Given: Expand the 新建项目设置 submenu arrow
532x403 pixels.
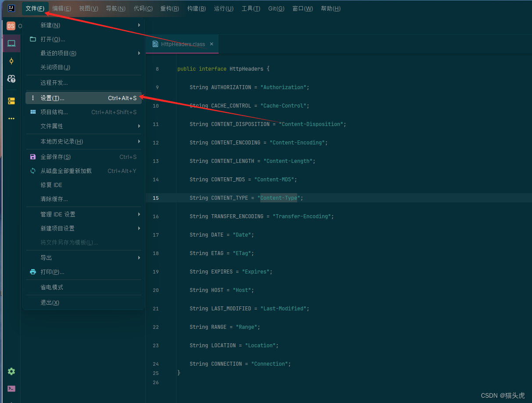Looking at the screenshot, I should [x=139, y=228].
